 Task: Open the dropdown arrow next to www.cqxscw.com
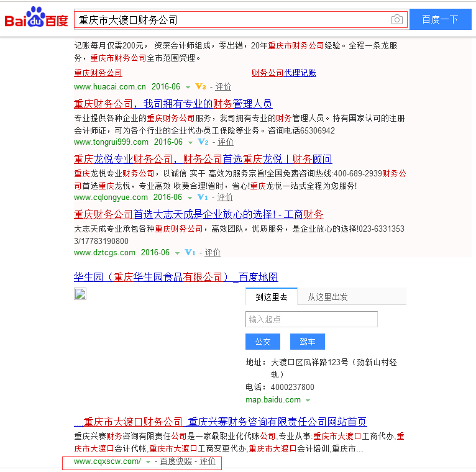[x=148, y=461]
